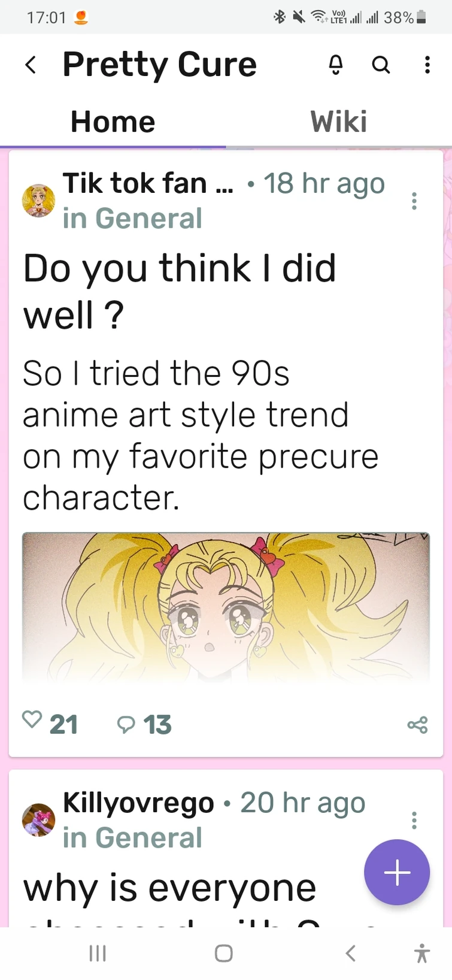
Task: Open the post titled Do you think I did well
Action: [180, 291]
